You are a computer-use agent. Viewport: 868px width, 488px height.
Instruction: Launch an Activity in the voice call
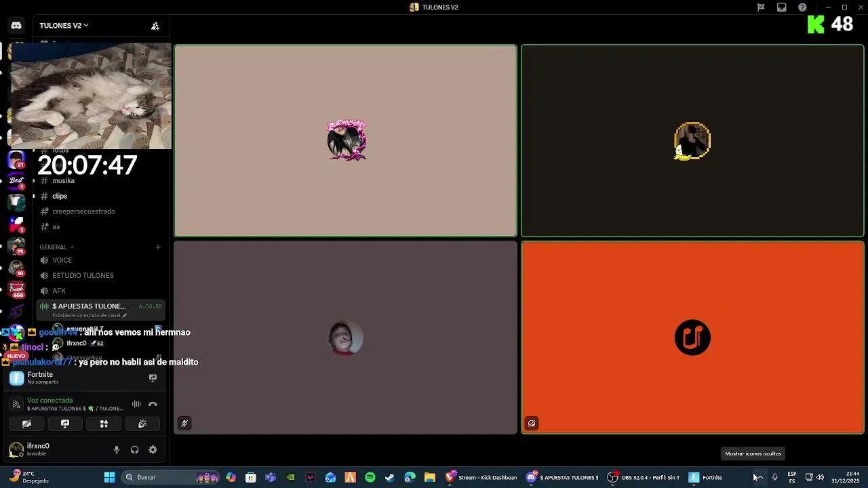tap(104, 423)
